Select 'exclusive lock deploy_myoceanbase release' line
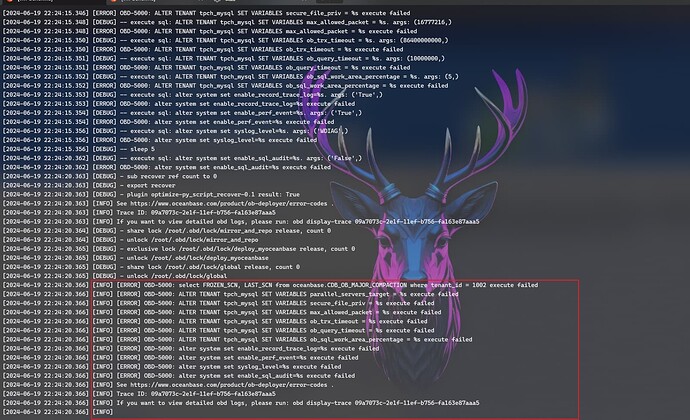 pyautogui.click(x=179, y=249)
